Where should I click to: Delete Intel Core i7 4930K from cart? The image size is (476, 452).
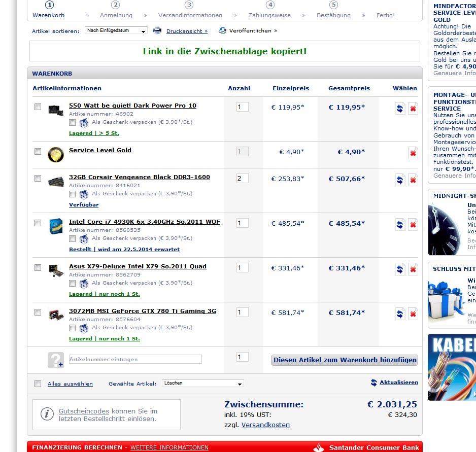(413, 225)
